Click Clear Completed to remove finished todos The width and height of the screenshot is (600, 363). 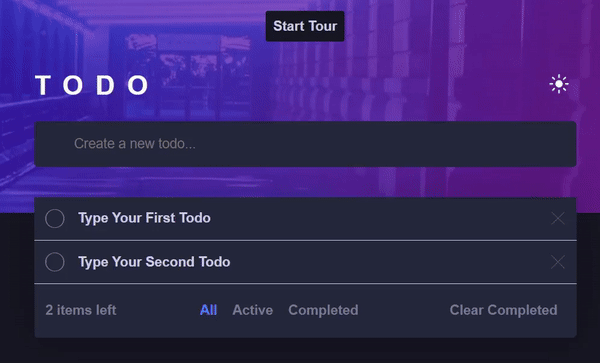tap(503, 310)
